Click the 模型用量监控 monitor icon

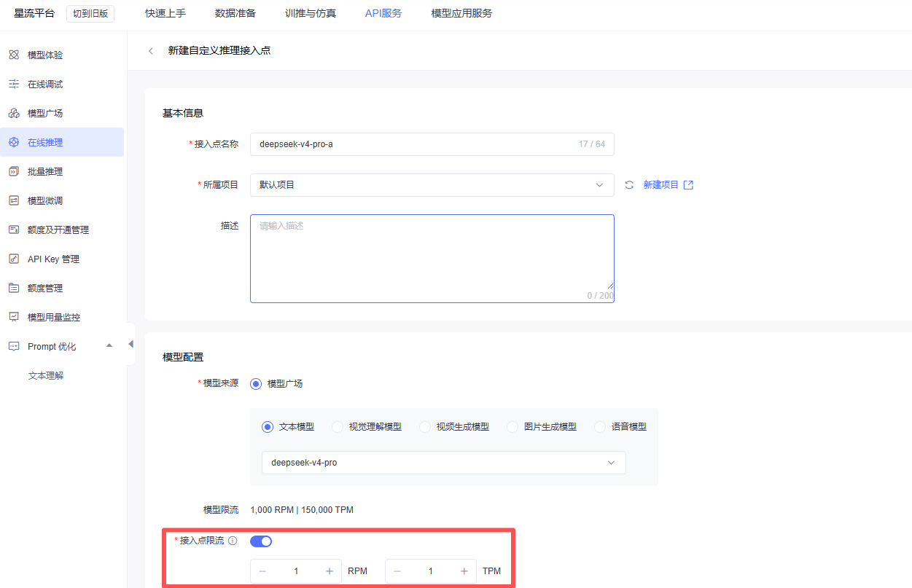(14, 318)
